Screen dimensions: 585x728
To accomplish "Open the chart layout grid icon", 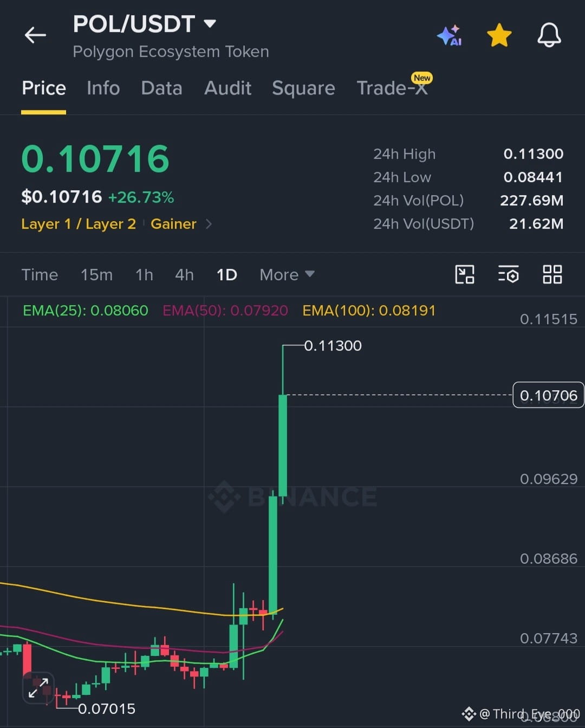I will click(x=552, y=274).
